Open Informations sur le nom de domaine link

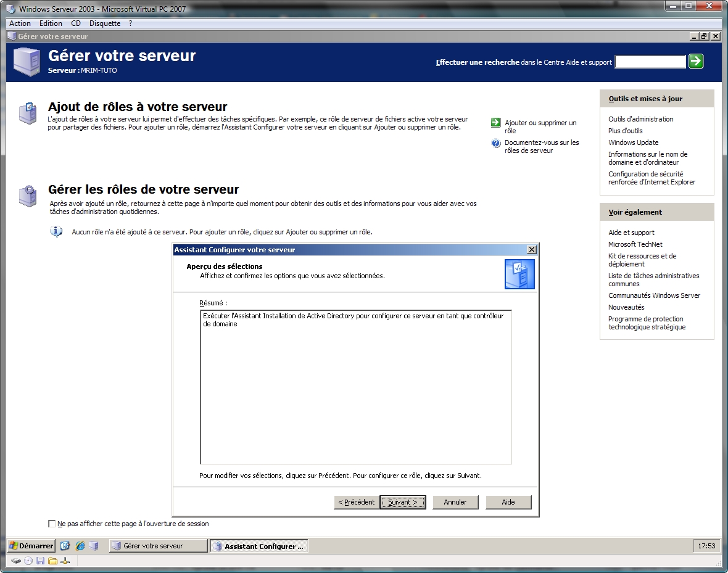click(x=648, y=159)
